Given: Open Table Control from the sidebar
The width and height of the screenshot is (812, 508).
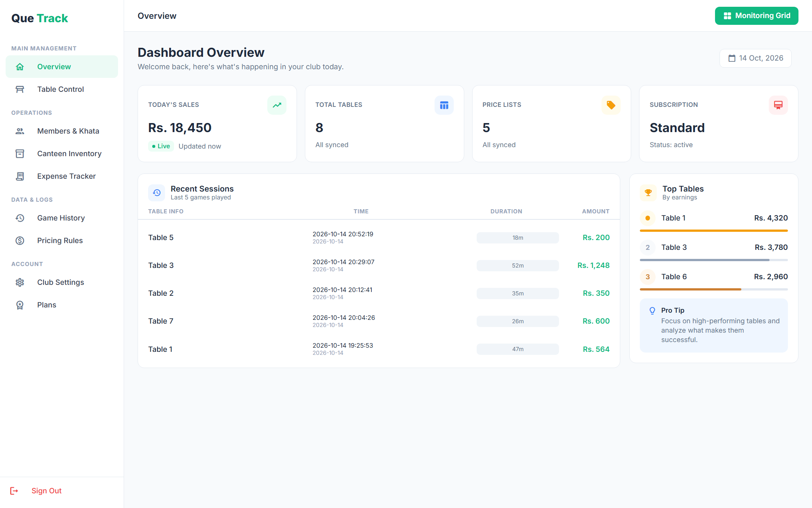Looking at the screenshot, I should pos(62,89).
